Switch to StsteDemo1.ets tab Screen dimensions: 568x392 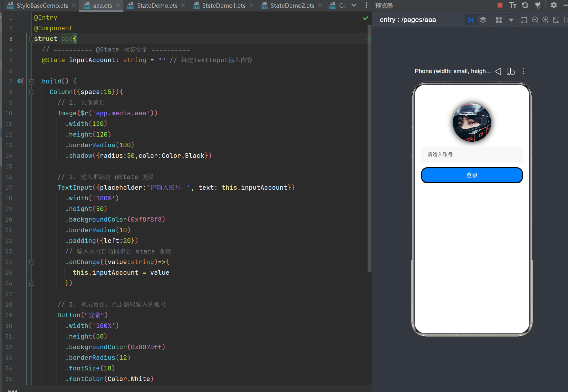click(224, 5)
